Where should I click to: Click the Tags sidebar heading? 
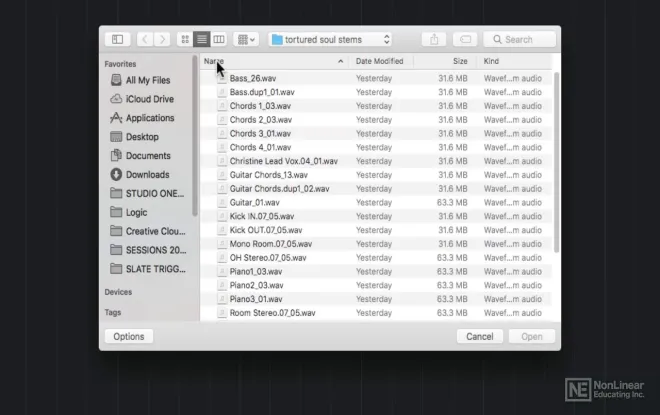point(113,312)
